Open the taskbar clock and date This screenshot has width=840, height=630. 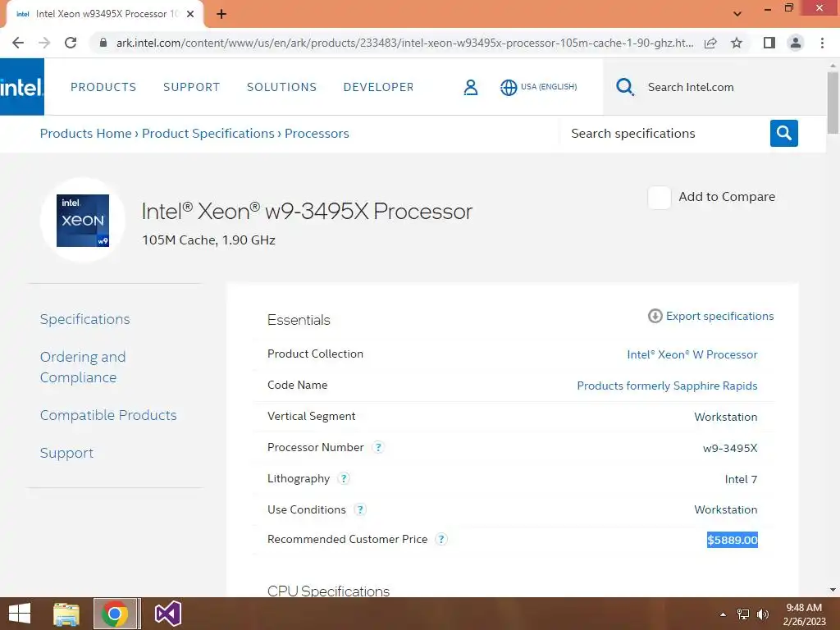pos(804,614)
